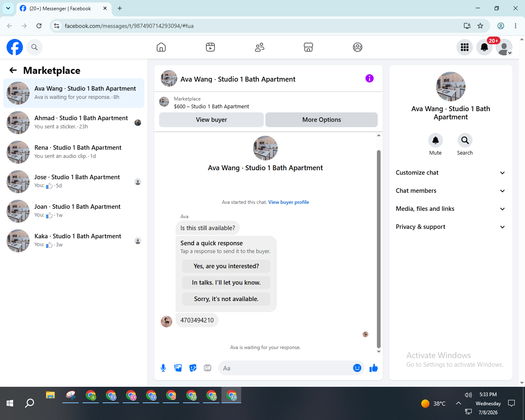Open the Groups icon in the top navigation
This screenshot has width=525, height=420.
(358, 47)
